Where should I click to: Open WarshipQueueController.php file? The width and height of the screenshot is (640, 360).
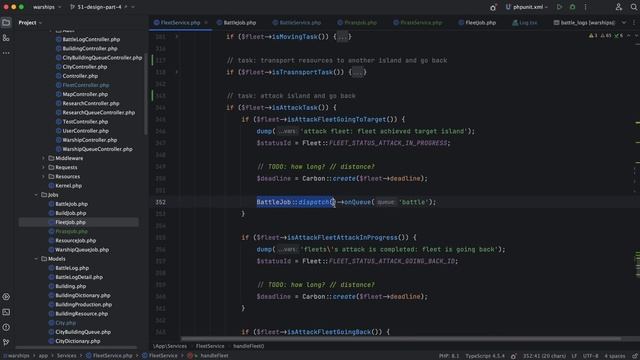tap(94, 149)
